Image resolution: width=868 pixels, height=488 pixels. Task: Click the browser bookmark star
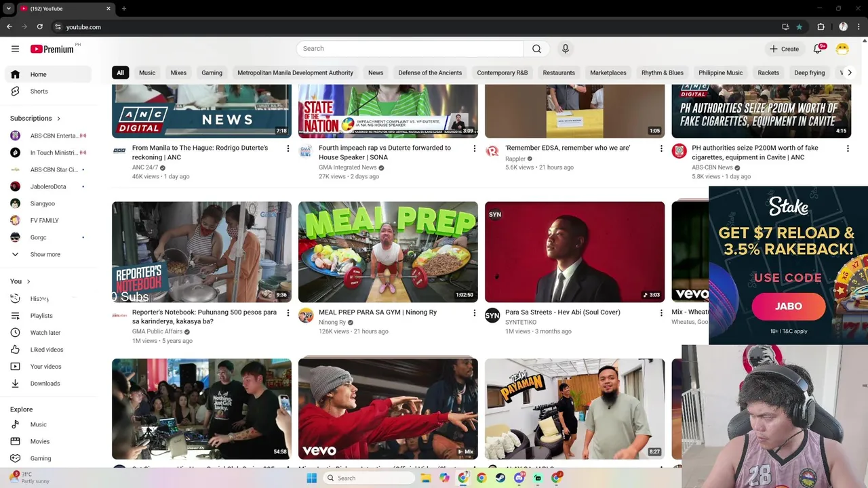pyautogui.click(x=800, y=27)
